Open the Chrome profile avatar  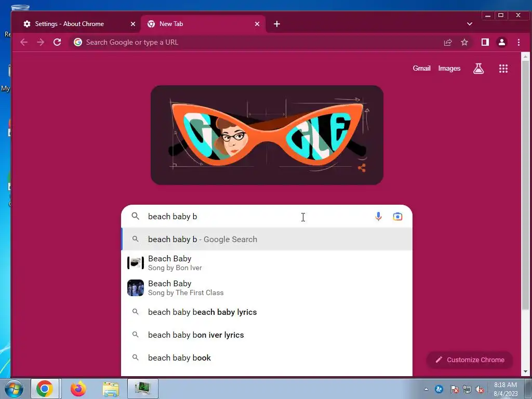coord(502,42)
